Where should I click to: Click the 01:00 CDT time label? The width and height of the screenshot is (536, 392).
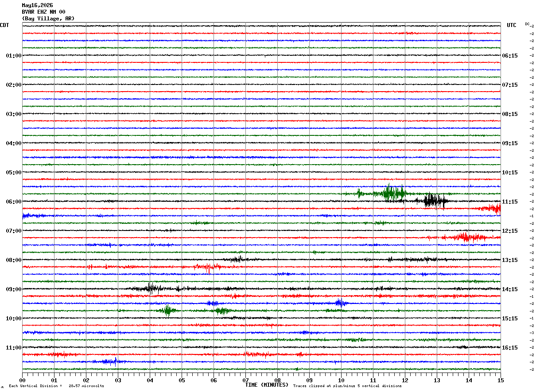coord(14,56)
